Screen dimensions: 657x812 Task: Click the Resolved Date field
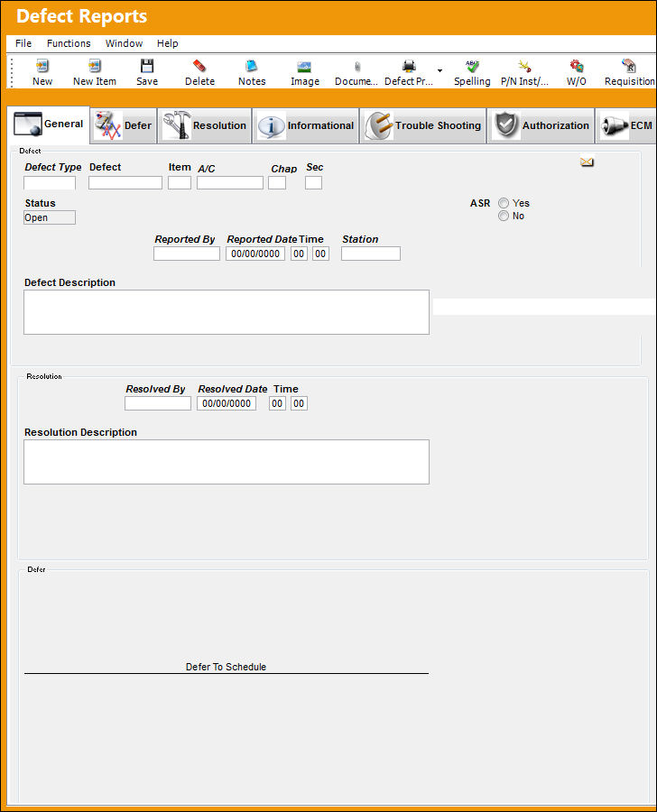coord(227,403)
